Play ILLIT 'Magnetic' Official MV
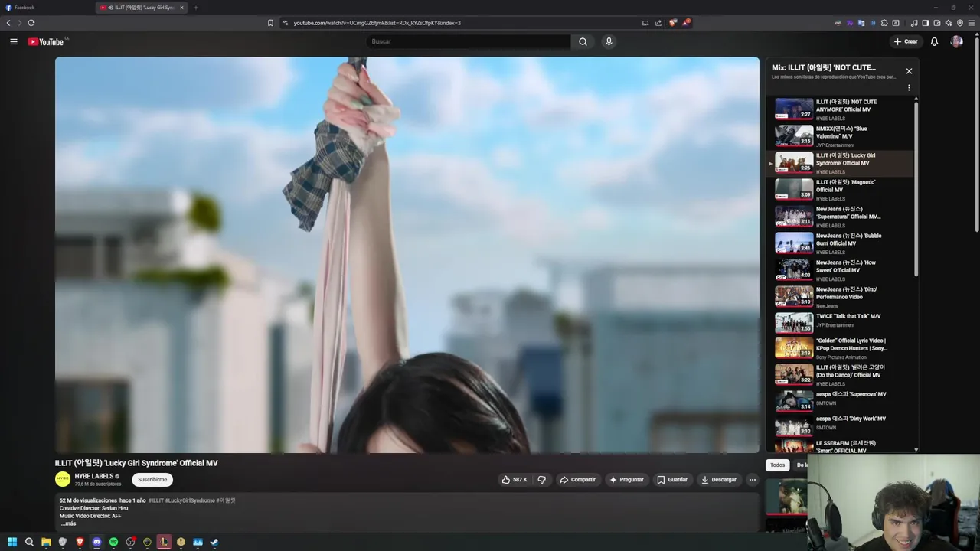This screenshot has height=551, width=980. point(841,190)
